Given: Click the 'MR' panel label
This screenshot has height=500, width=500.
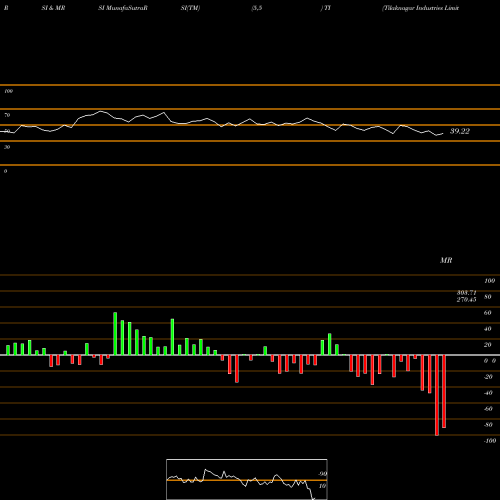Looking at the screenshot, I should (446, 260).
